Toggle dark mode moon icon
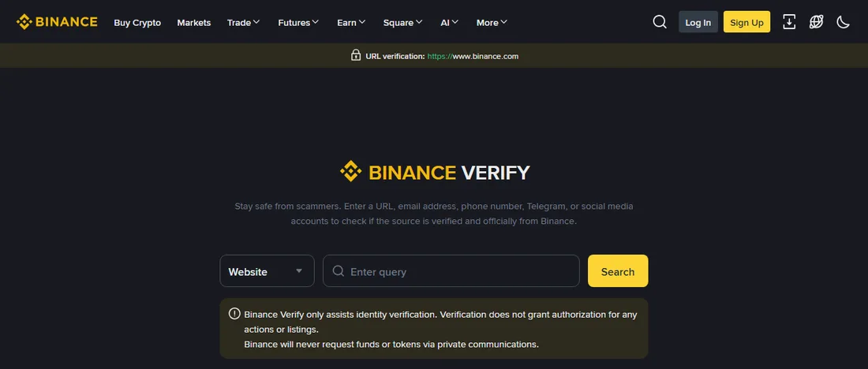 (x=843, y=22)
